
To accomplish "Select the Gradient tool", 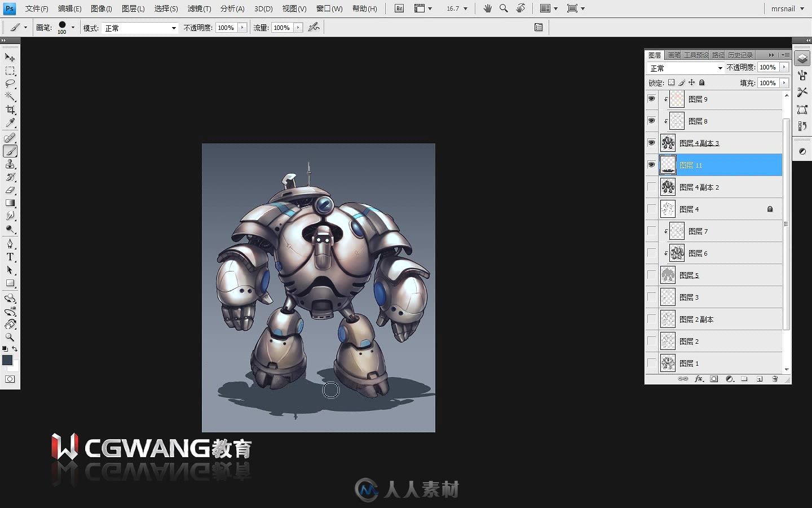I will pyautogui.click(x=10, y=203).
